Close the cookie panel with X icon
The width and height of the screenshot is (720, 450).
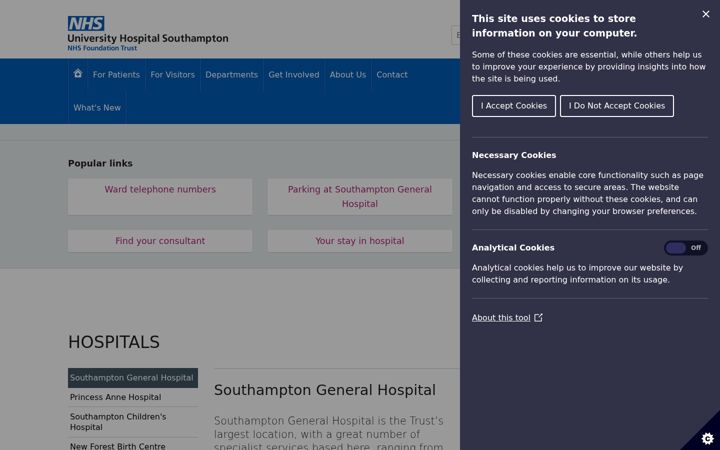tap(706, 14)
